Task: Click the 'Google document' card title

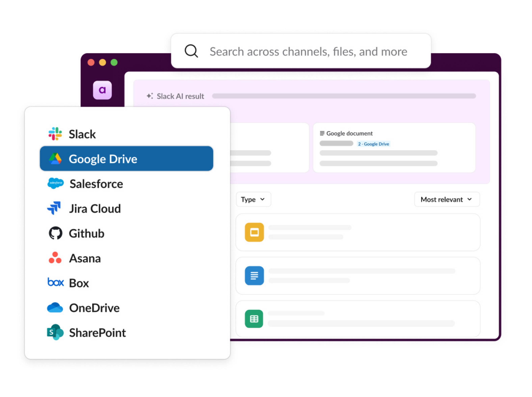Action: (349, 133)
